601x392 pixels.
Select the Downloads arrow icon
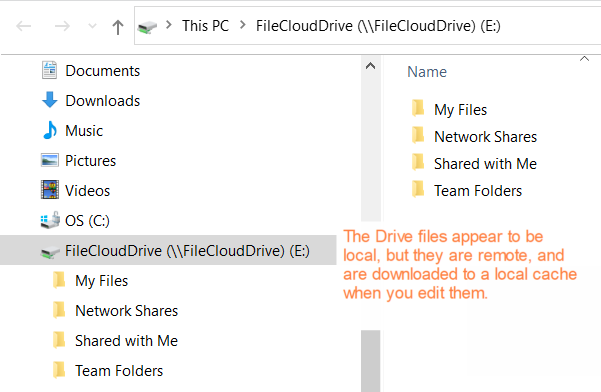[49, 100]
